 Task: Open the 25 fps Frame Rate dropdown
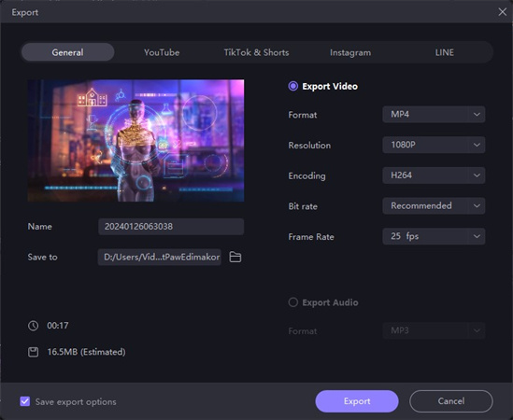tap(434, 236)
